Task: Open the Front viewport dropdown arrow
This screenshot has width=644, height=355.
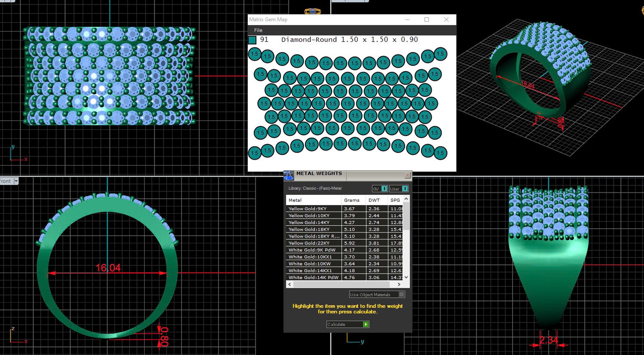Action: point(16,181)
